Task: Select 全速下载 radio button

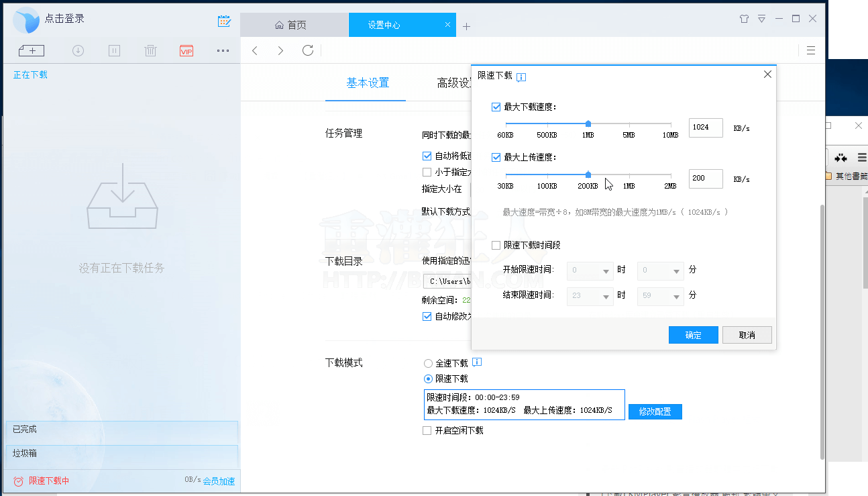Action: point(428,363)
